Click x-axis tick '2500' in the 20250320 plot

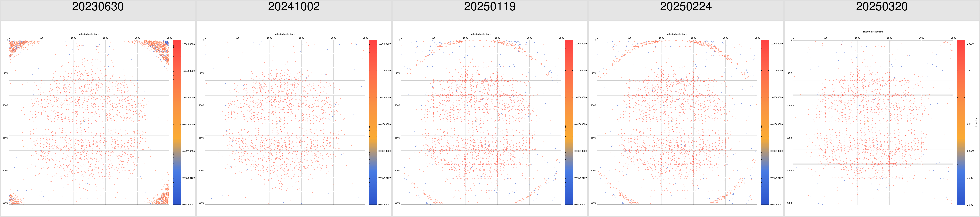coord(953,38)
